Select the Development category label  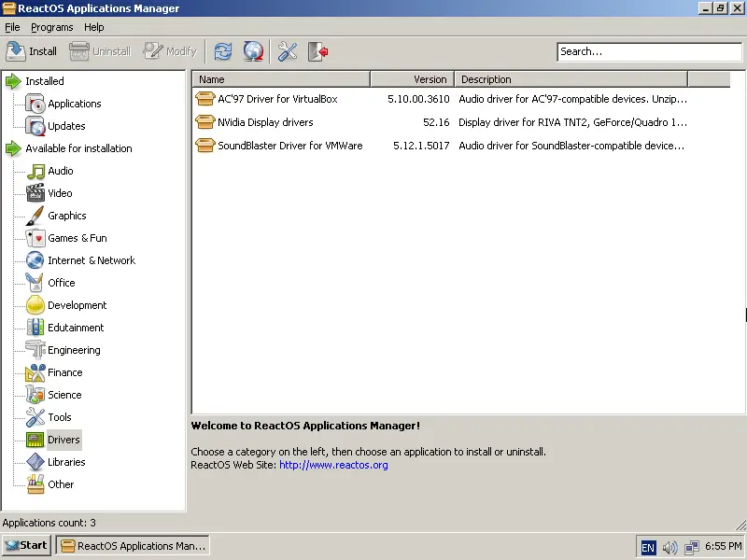pyautogui.click(x=78, y=305)
